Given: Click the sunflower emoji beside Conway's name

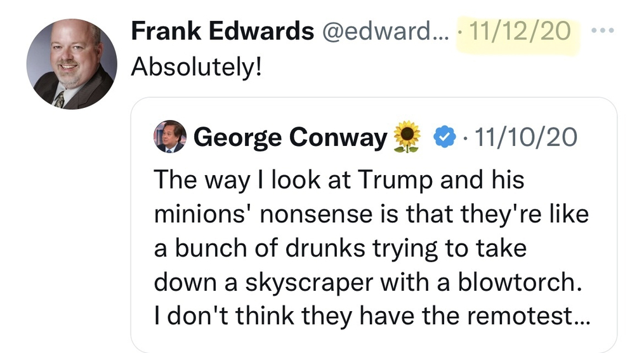Looking at the screenshot, I should [407, 137].
